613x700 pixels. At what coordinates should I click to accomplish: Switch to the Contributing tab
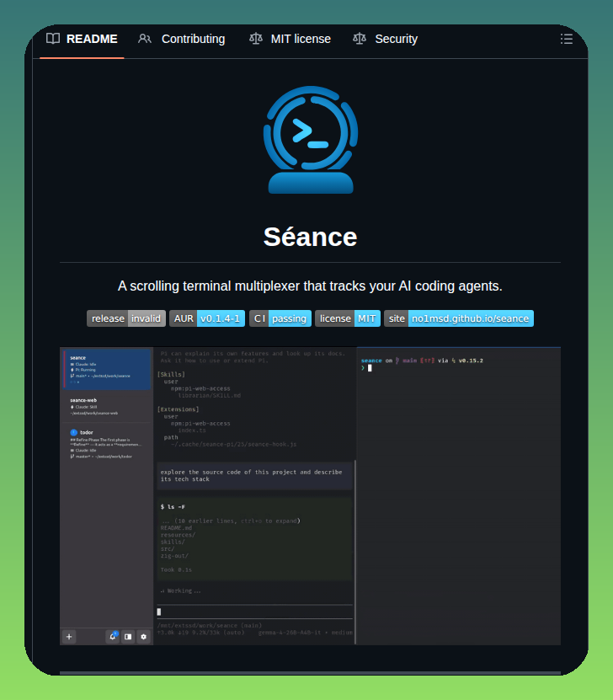click(x=182, y=39)
